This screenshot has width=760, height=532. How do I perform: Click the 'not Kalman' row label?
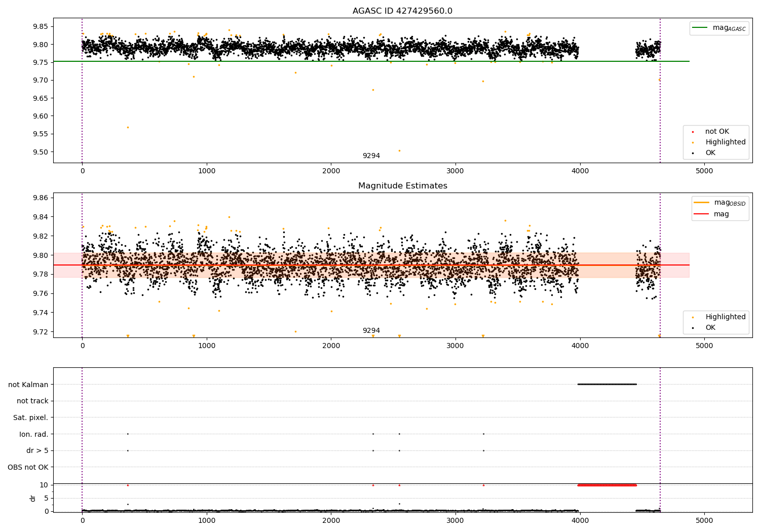[28, 385]
